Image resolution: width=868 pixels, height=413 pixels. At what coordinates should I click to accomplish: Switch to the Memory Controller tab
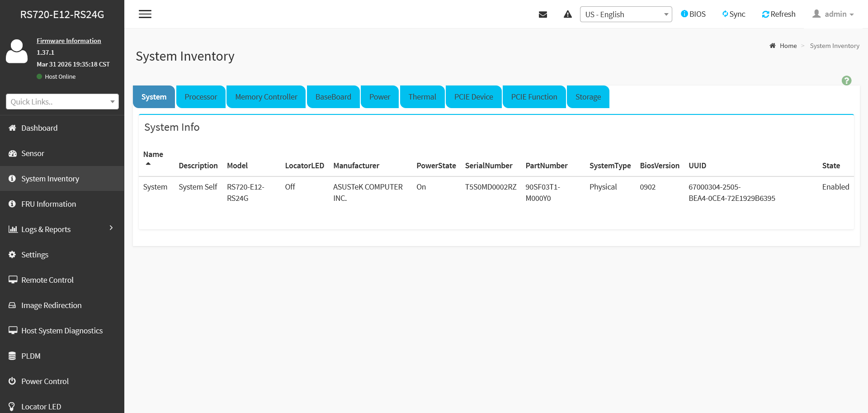tap(266, 97)
